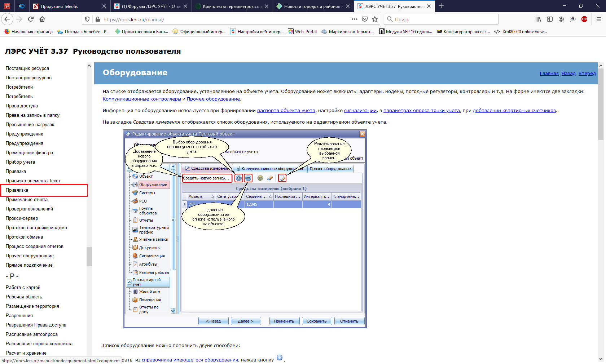The image size is (606, 364).
Task: Open the сигнализации link
Action: coord(360,110)
